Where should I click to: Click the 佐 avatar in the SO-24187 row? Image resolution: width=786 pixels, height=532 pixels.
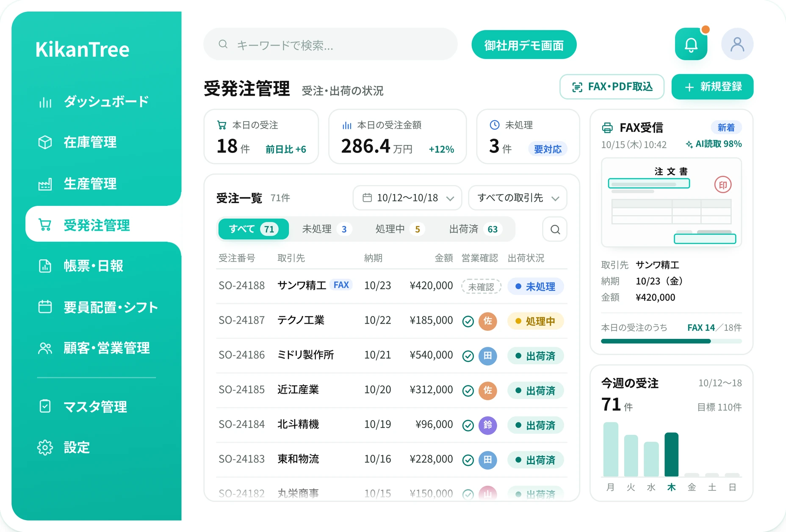pos(488,321)
